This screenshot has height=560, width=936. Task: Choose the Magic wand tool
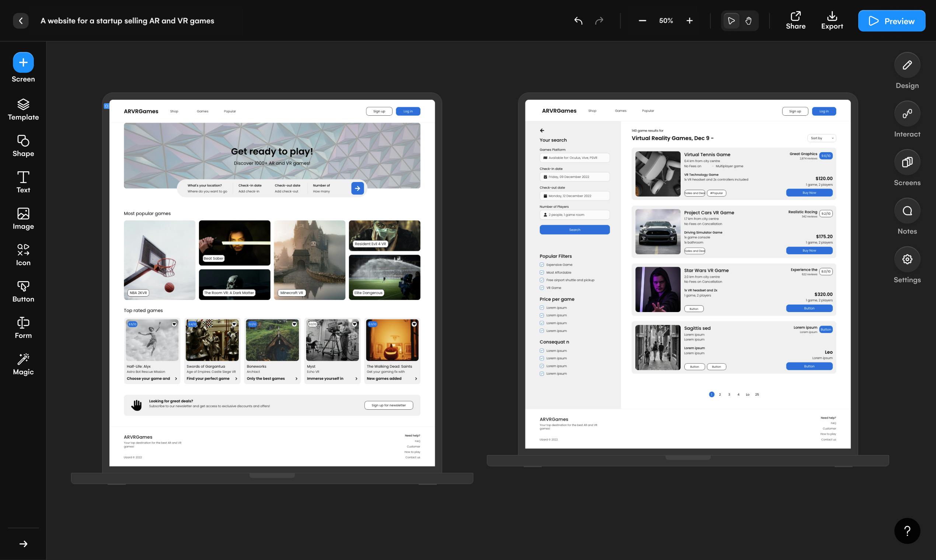click(24, 364)
